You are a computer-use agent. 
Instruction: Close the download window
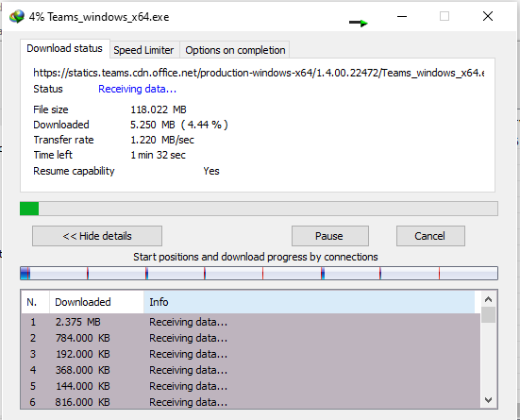pos(488,16)
